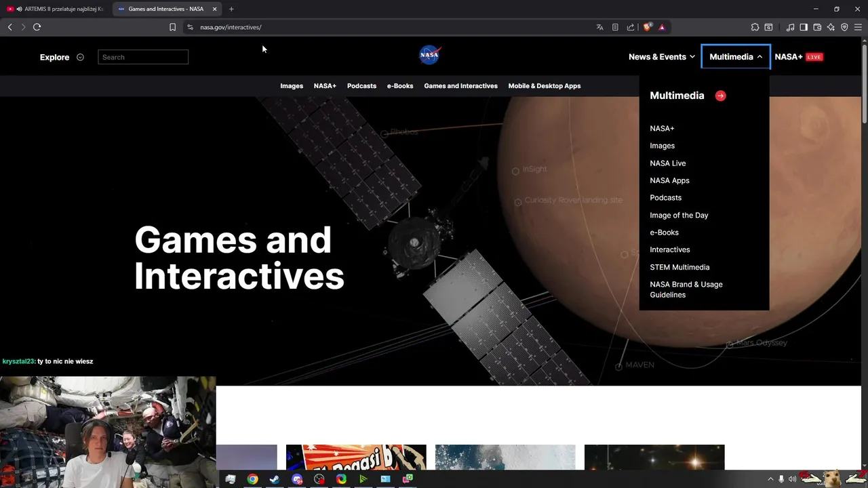Bookmark this page with the bookmark icon
The image size is (868, 488).
click(x=172, y=27)
